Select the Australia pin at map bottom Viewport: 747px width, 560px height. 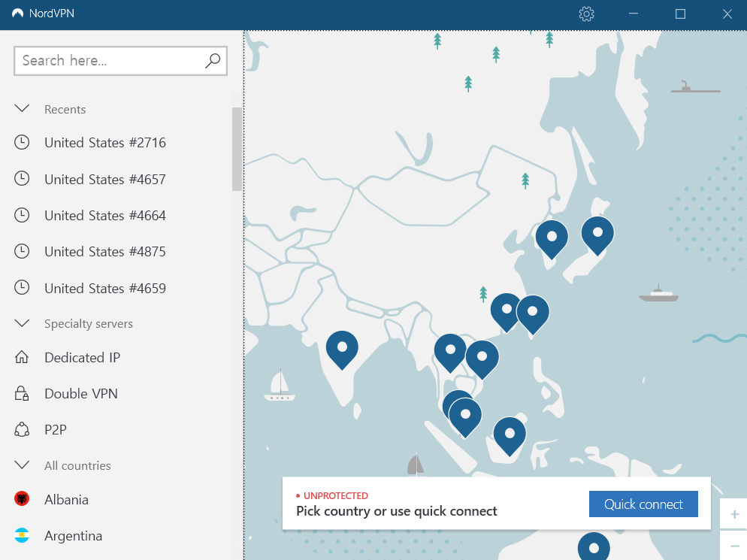tap(594, 547)
